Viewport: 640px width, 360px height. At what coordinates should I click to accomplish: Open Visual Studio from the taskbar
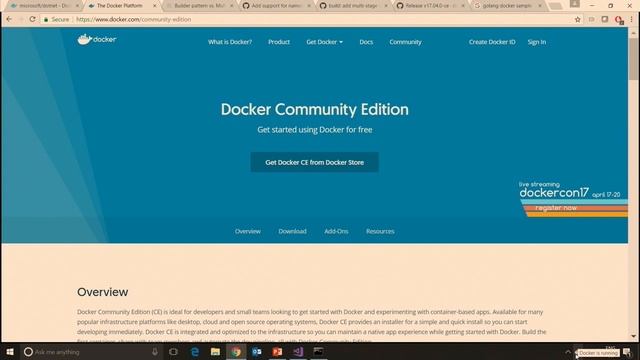[298, 351]
